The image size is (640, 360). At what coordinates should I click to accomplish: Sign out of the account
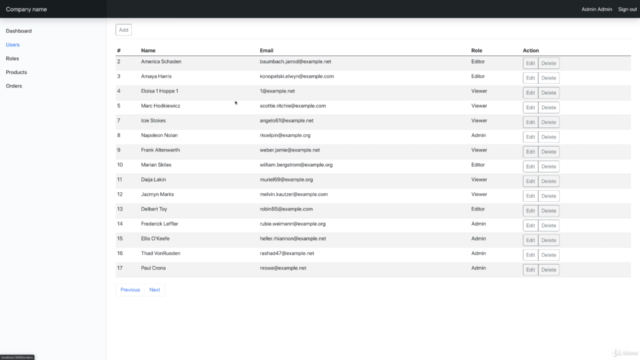pyautogui.click(x=627, y=9)
